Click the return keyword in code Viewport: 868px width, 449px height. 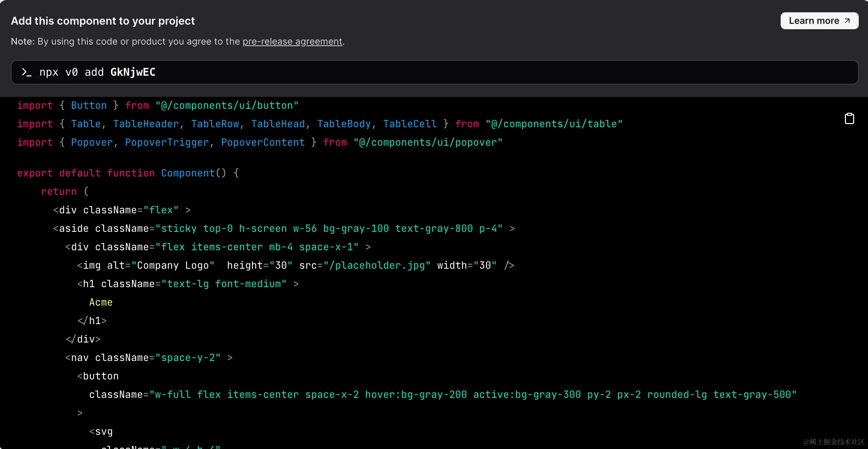[59, 191]
